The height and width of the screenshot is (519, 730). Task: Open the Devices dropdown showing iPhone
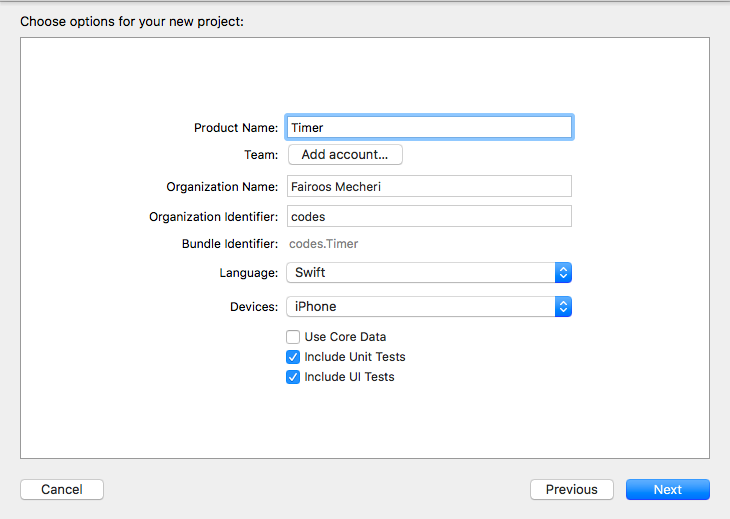coord(420,306)
